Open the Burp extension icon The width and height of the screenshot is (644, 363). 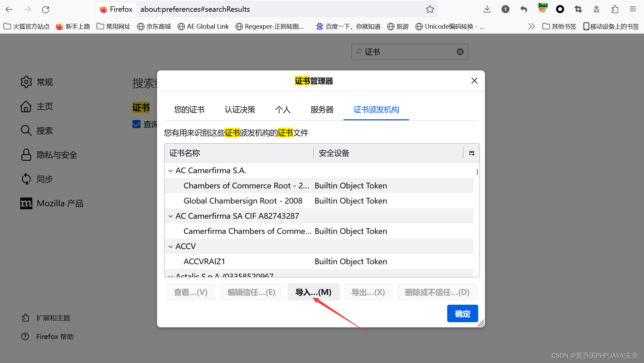(542, 8)
